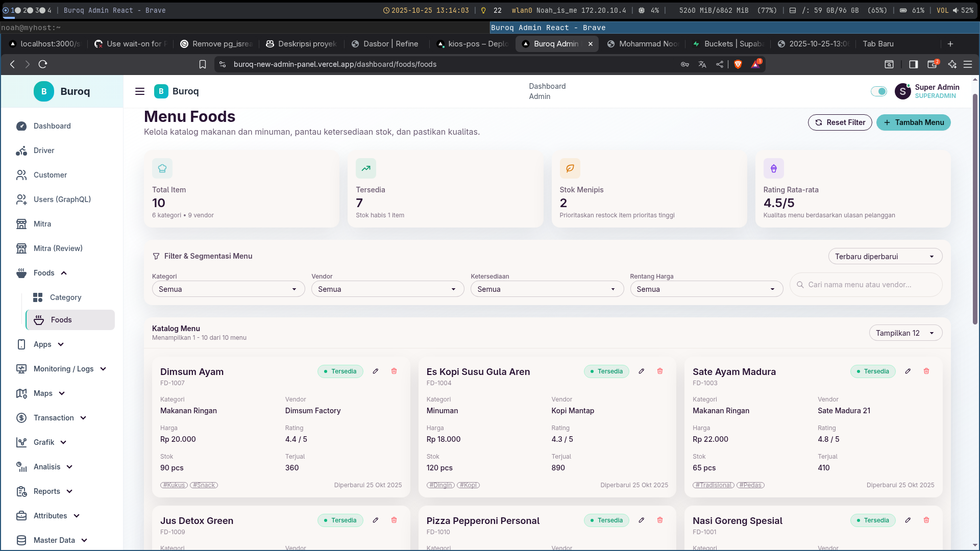
Task: Click the Reset Filter button
Action: [840, 122]
